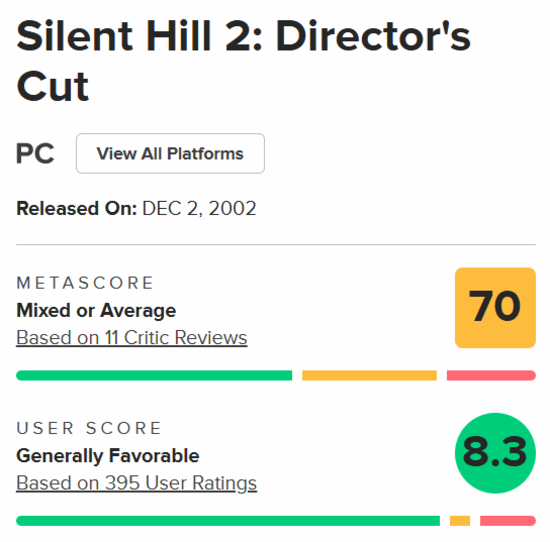Select yellow mixed segment of critic bar

[x=369, y=375]
